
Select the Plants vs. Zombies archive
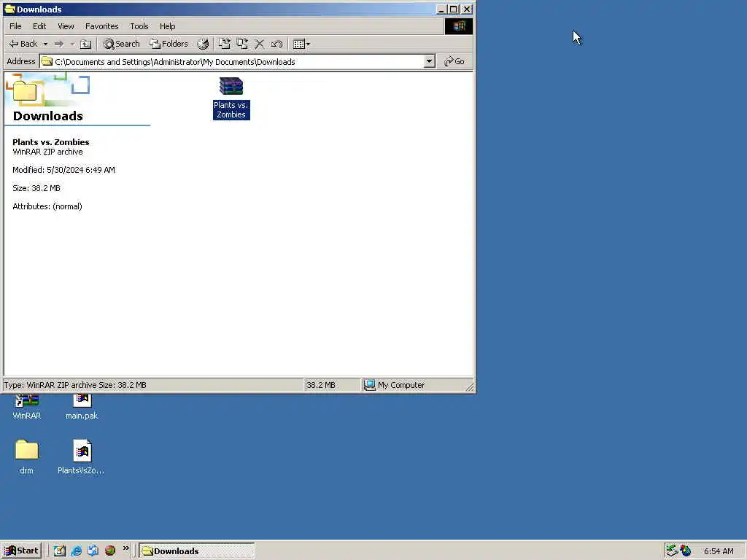point(231,98)
